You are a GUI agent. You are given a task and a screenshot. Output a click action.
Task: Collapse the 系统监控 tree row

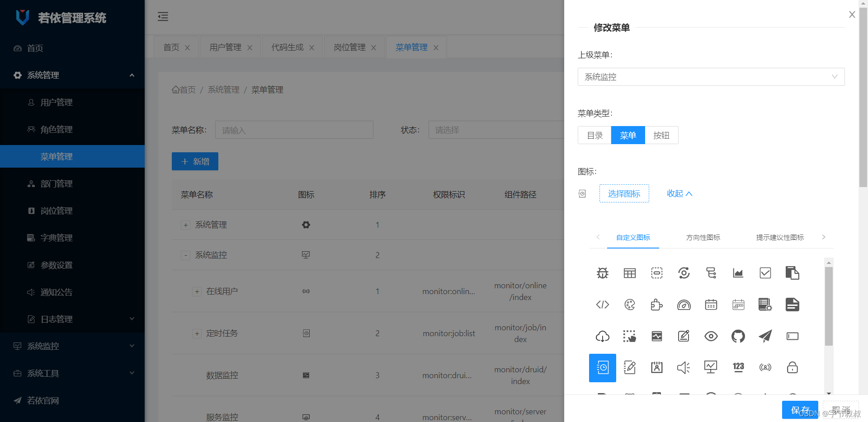pyautogui.click(x=185, y=255)
